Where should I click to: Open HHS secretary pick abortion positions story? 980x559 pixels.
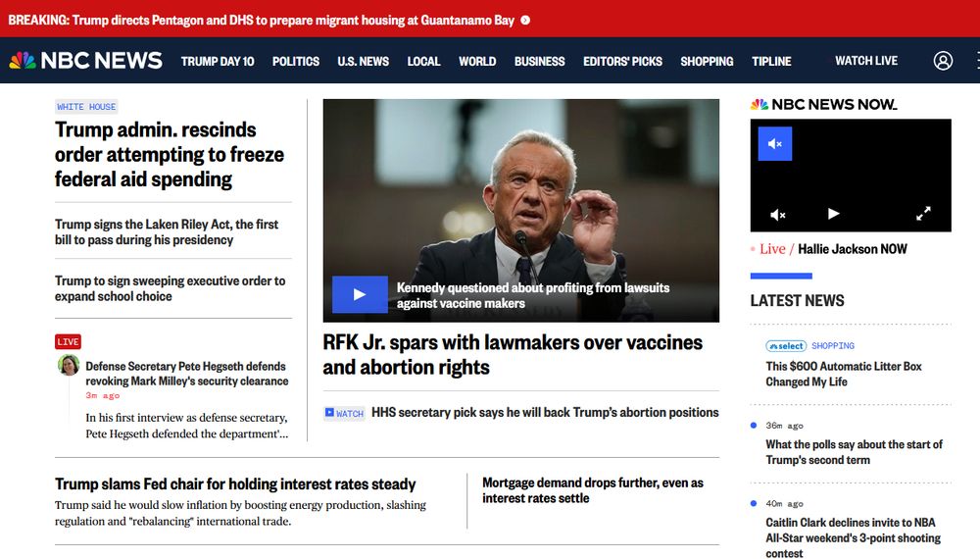(x=545, y=413)
